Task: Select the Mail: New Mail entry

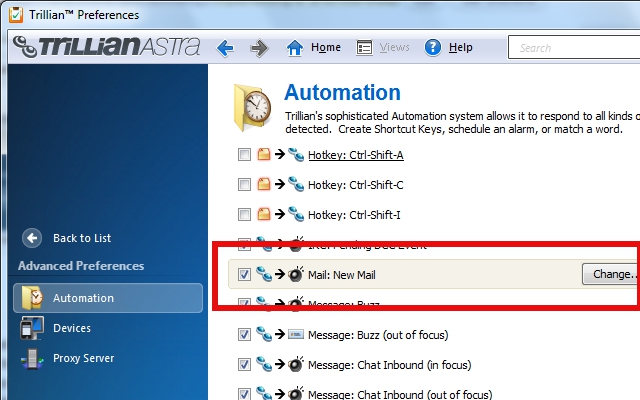Action: 341,275
